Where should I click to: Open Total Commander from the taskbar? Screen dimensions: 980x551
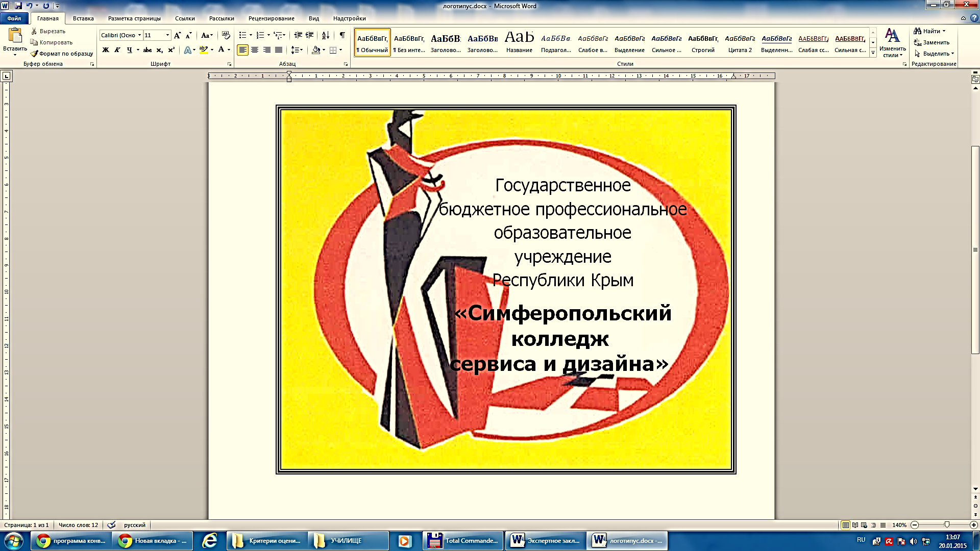[463, 541]
